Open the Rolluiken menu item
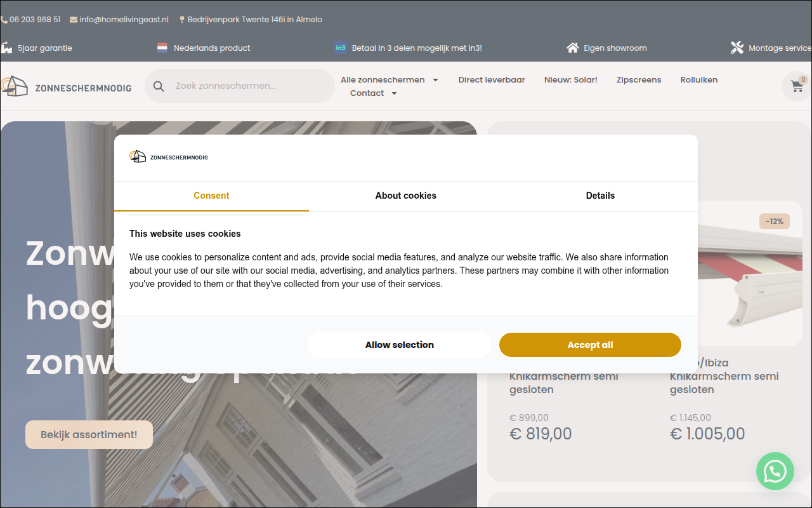 coord(699,80)
